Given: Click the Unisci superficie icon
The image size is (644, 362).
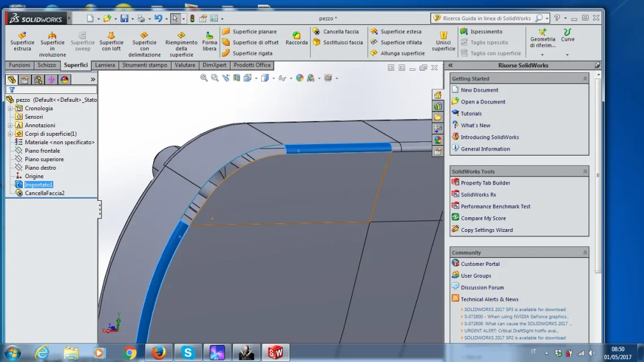Looking at the screenshot, I should coord(443,41).
